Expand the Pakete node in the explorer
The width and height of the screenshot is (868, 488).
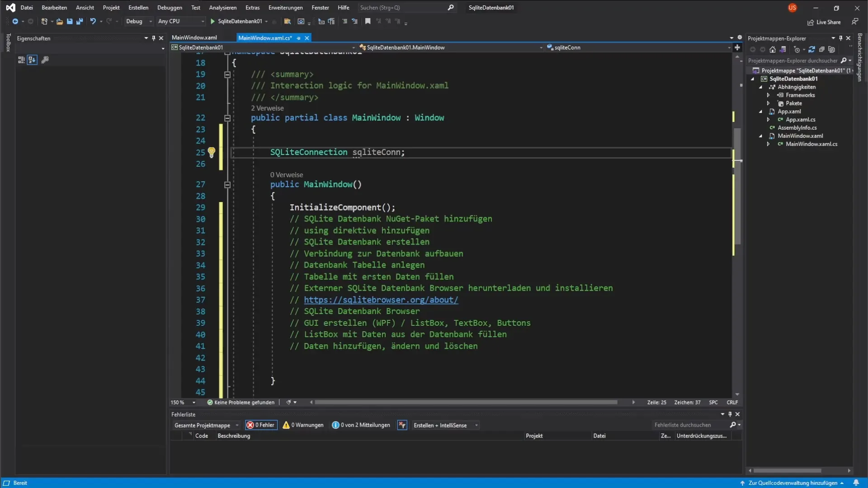click(x=768, y=103)
